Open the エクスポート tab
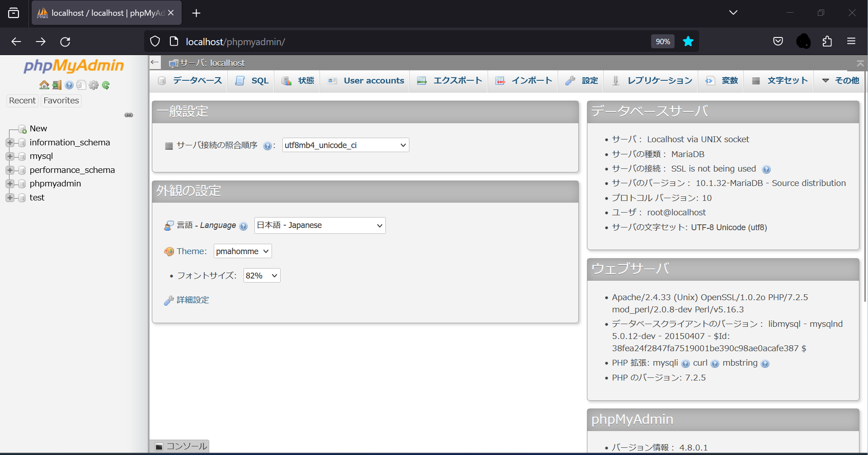This screenshot has width=868, height=455. pos(450,81)
